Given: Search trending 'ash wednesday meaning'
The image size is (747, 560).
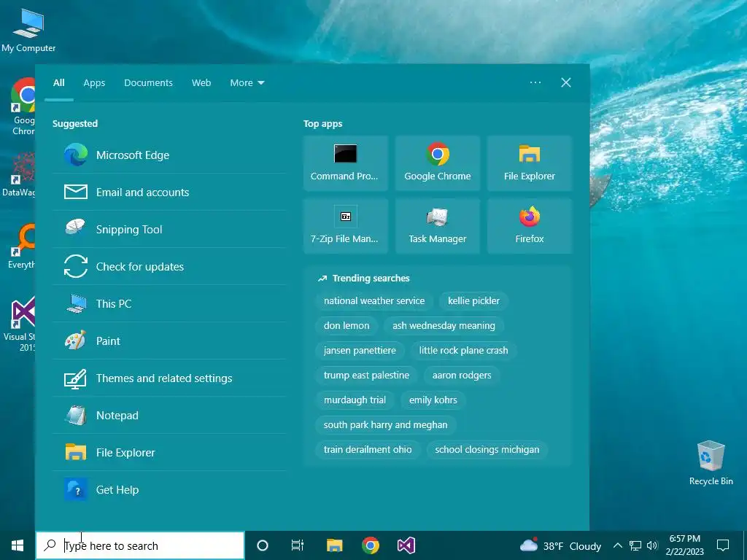Looking at the screenshot, I should pyautogui.click(x=444, y=326).
